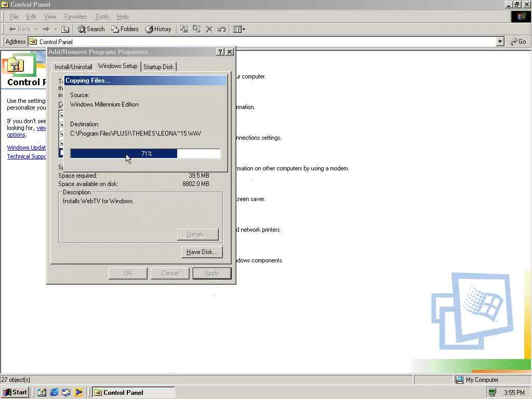Click the 71% copying progress bar

coord(145,153)
